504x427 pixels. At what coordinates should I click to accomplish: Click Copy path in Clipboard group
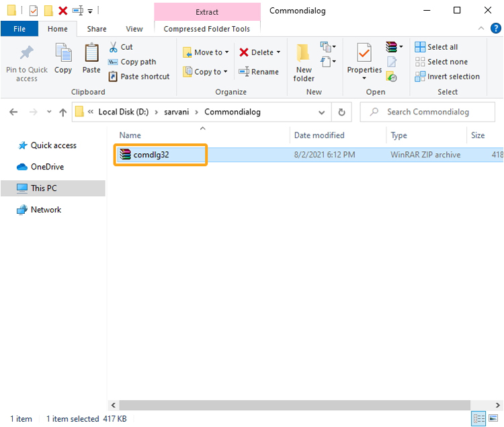(132, 62)
